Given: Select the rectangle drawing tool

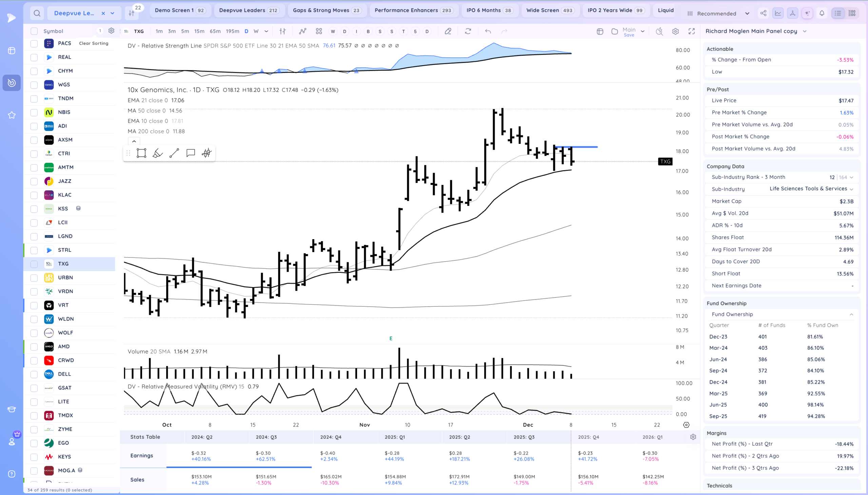Looking at the screenshot, I should [141, 153].
